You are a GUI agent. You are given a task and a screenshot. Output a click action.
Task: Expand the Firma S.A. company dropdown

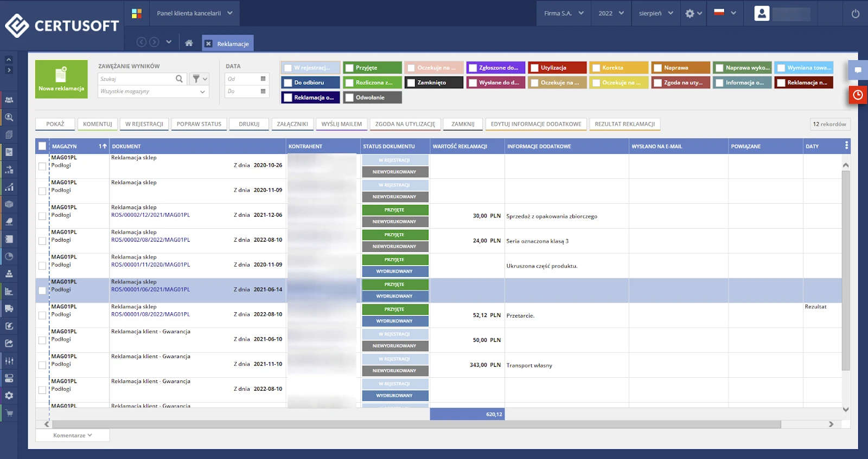[x=564, y=14]
